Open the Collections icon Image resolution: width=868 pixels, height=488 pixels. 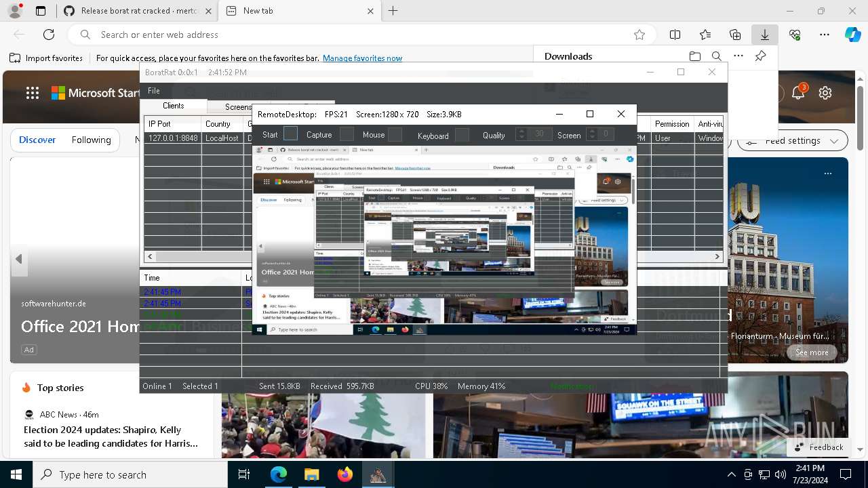(x=735, y=35)
